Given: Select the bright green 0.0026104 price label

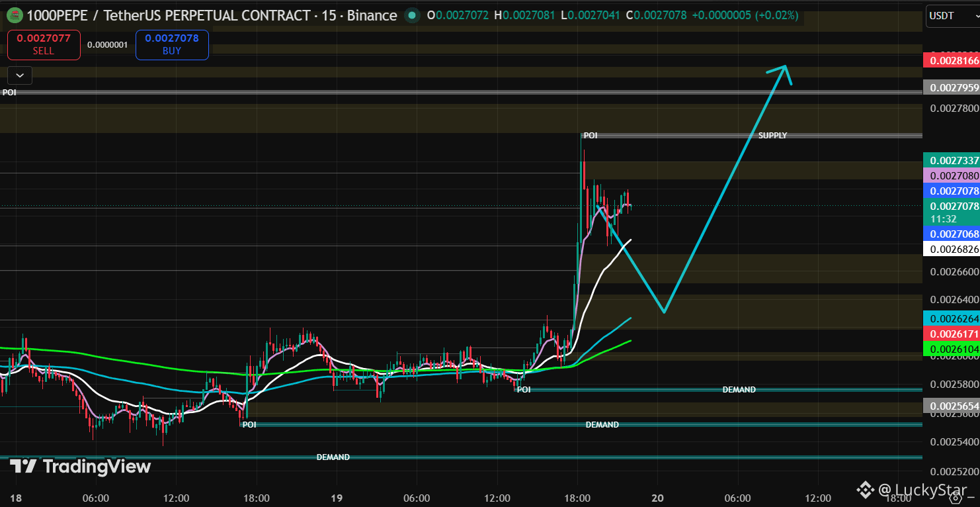Looking at the screenshot, I should 951,349.
